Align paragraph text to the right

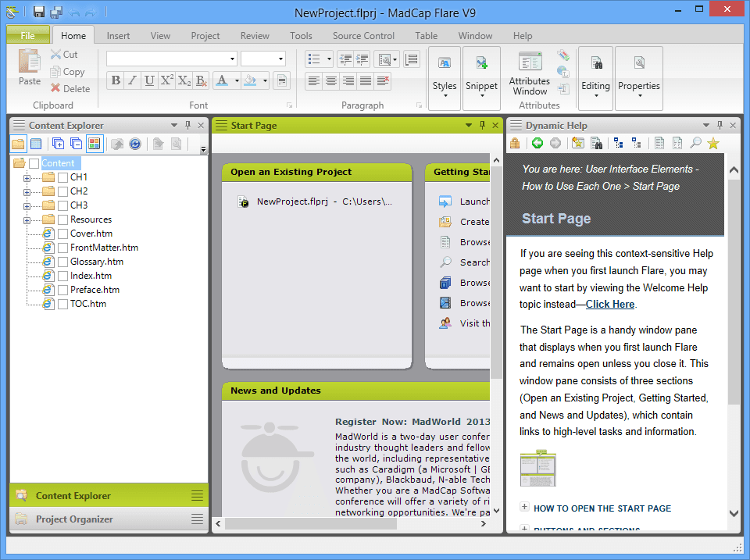pyautogui.click(x=348, y=80)
